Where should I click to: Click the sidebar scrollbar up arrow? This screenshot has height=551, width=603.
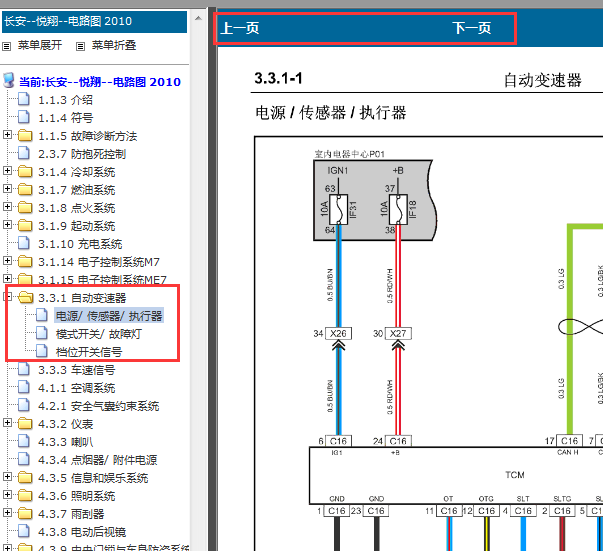point(198,18)
